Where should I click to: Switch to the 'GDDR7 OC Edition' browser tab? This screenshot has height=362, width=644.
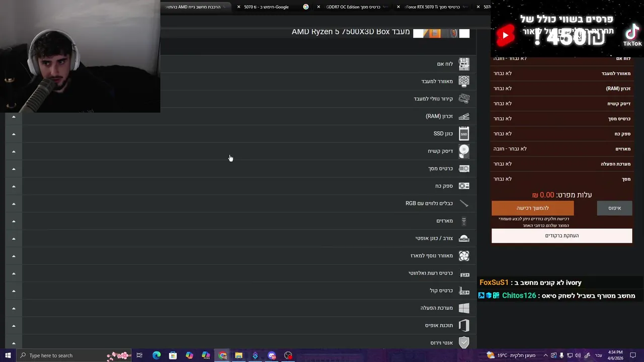[353, 7]
